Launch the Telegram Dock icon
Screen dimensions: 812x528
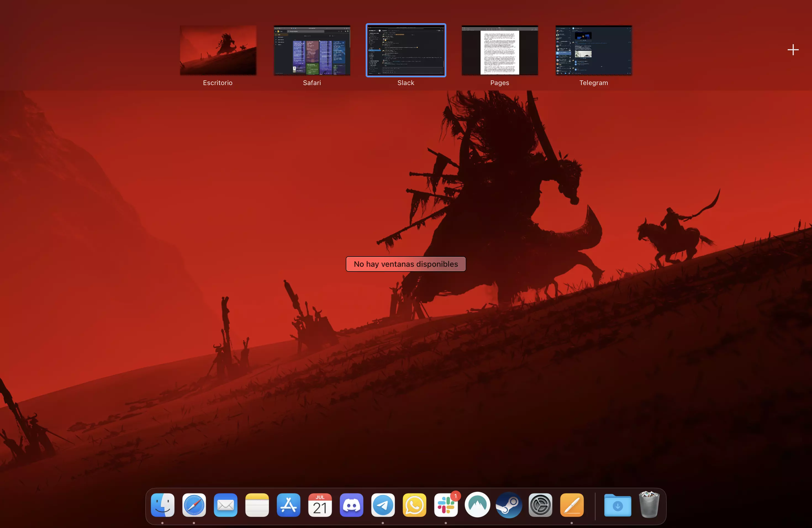383,505
